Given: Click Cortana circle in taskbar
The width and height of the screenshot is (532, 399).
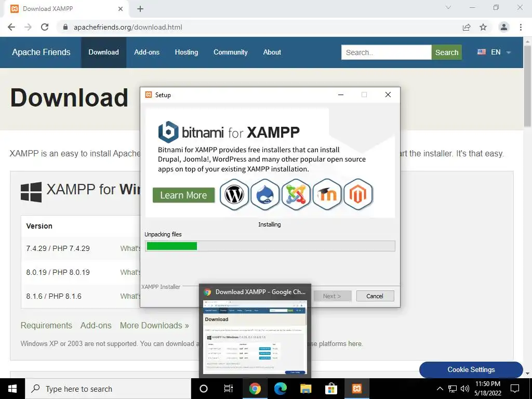Looking at the screenshot, I should point(203,389).
